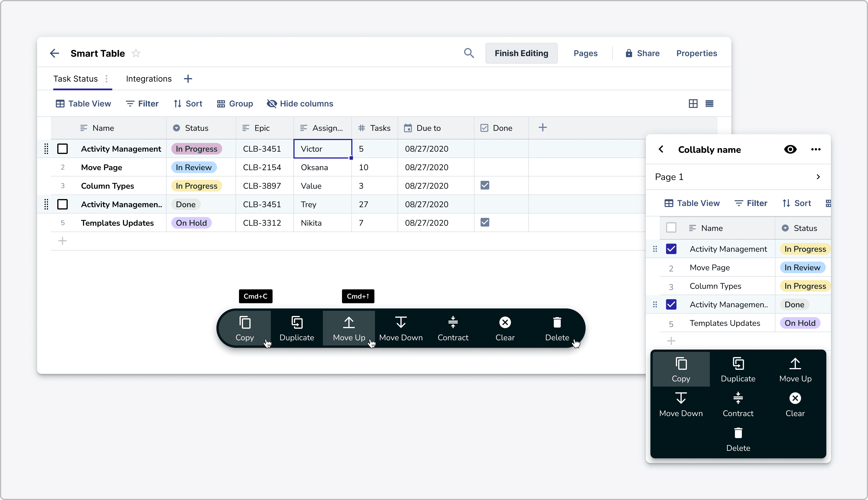Image resolution: width=868 pixels, height=500 pixels.
Task: Click Duplicate in Collably panel menu
Action: (738, 370)
